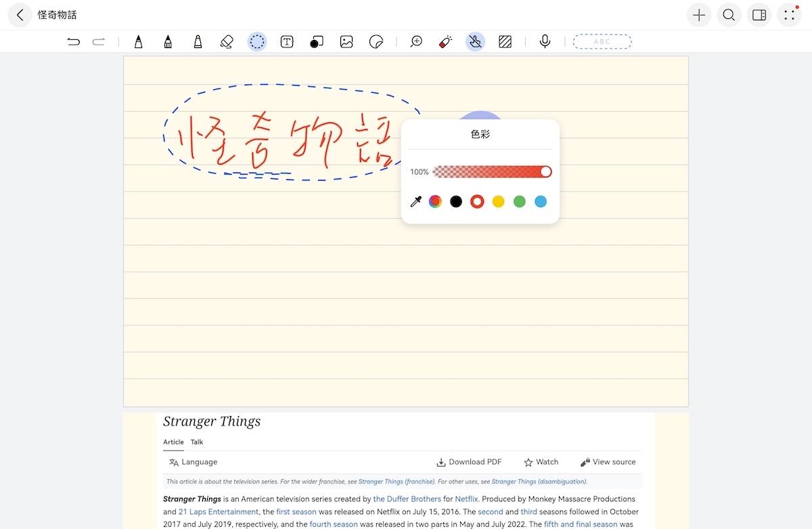Select the laser pointer tool
This screenshot has width=812, height=529.
click(x=445, y=42)
